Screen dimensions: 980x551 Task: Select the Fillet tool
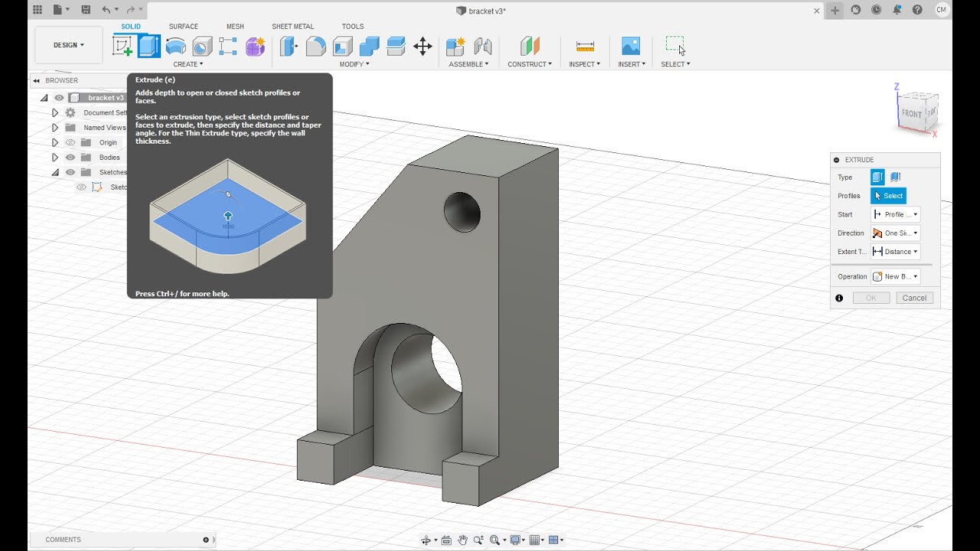[315, 46]
